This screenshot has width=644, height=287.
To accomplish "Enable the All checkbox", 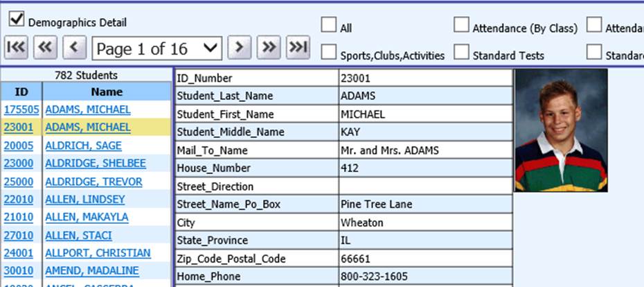I will pos(328,24).
